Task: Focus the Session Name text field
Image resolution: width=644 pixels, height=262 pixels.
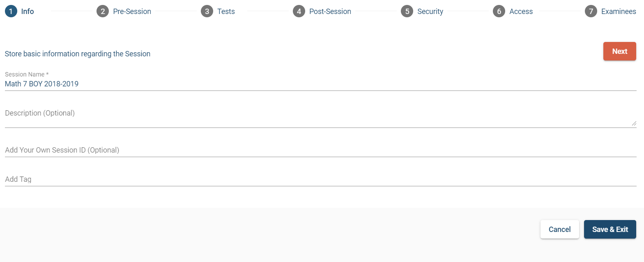Action: (x=320, y=84)
